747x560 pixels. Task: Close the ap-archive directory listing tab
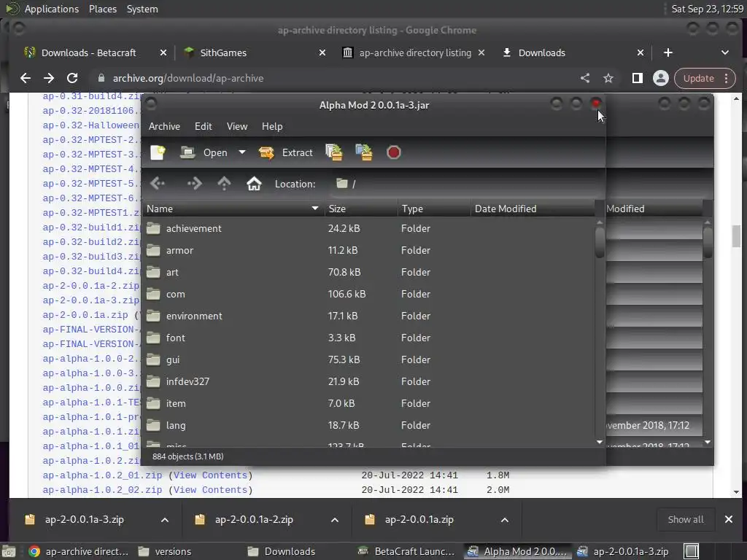[x=481, y=52]
